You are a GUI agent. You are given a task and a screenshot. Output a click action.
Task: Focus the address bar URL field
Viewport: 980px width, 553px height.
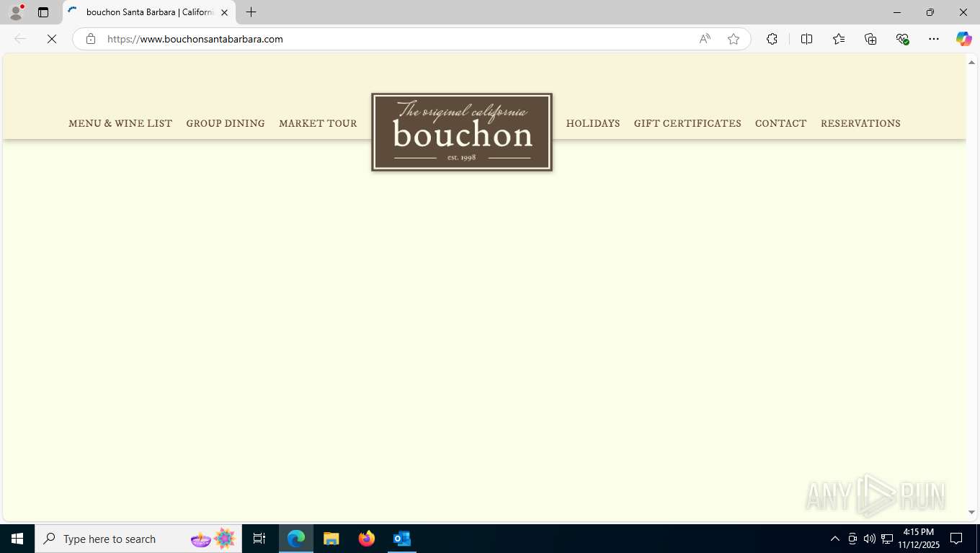click(x=396, y=39)
